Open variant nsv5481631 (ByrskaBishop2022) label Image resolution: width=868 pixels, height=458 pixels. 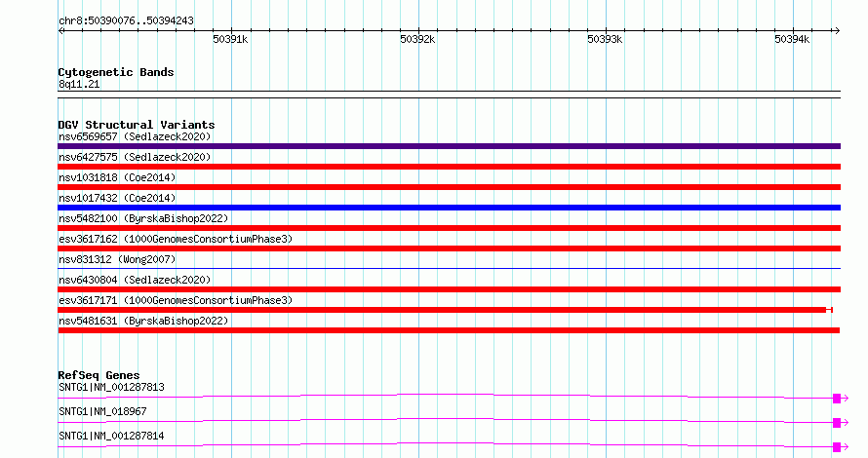(143, 321)
